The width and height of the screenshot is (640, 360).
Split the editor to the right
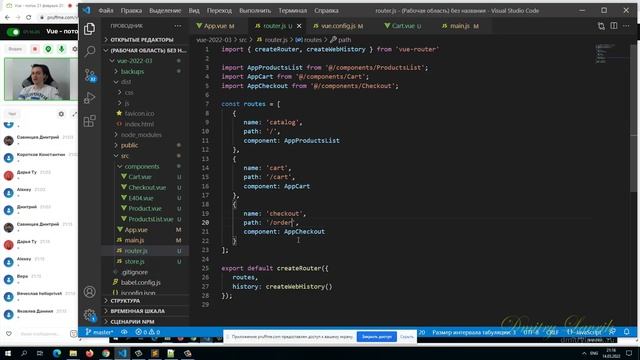(613, 26)
